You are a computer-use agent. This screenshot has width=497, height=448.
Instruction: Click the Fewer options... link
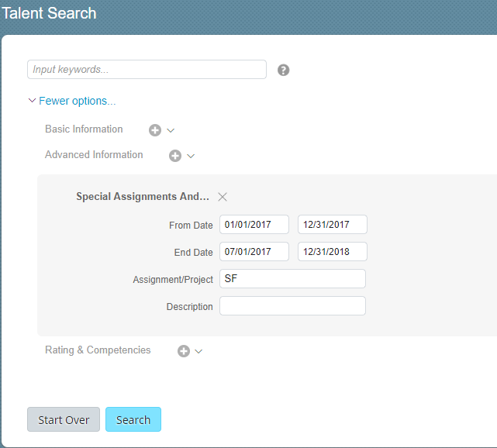[x=78, y=101]
